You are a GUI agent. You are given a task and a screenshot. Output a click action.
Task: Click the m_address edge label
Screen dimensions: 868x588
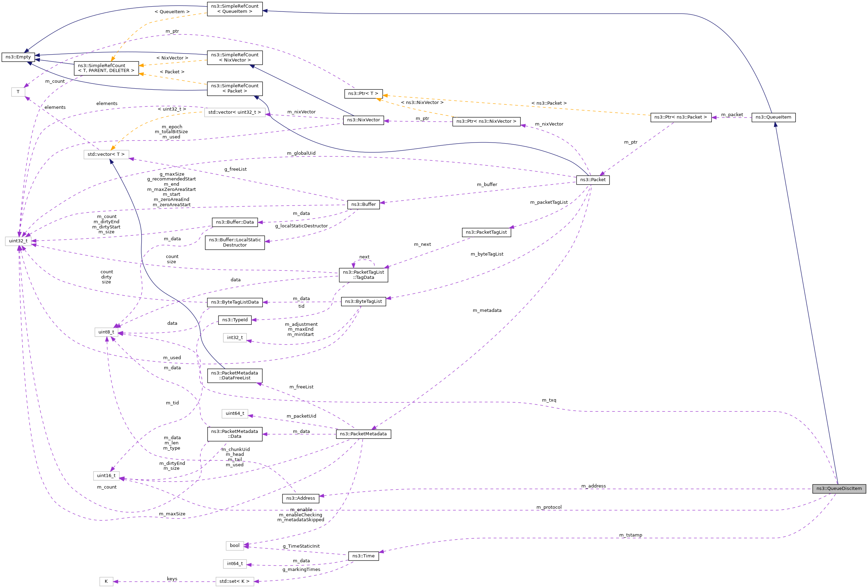pyautogui.click(x=594, y=486)
